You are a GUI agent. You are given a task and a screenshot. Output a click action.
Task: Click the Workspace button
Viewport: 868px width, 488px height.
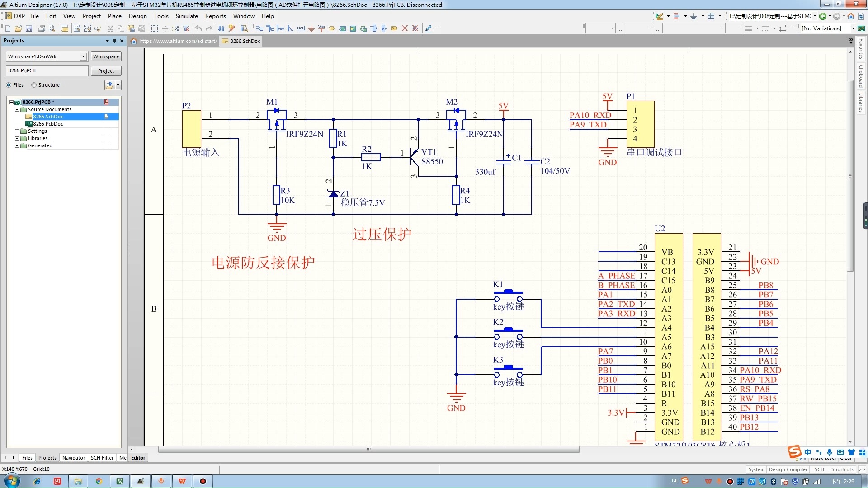[x=106, y=56]
